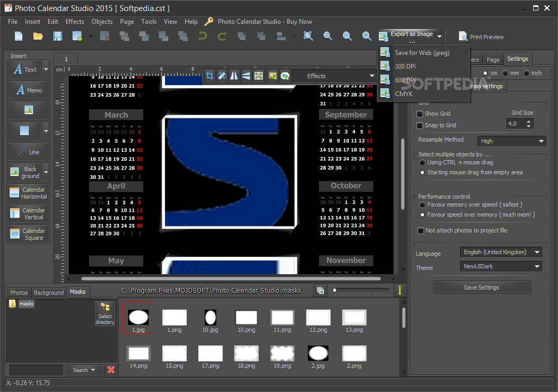The width and height of the screenshot is (558, 392).
Task: Select mm as measurement unit
Action: [x=505, y=73]
